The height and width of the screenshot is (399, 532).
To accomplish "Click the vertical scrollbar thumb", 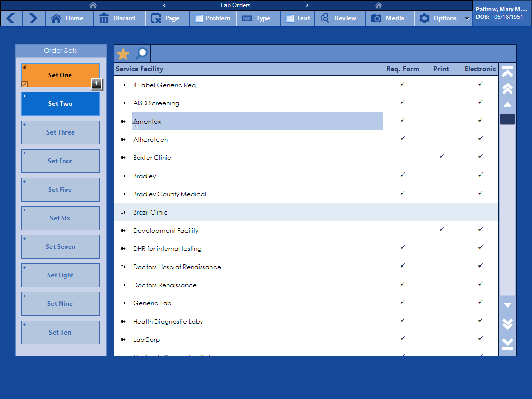I will [x=508, y=119].
